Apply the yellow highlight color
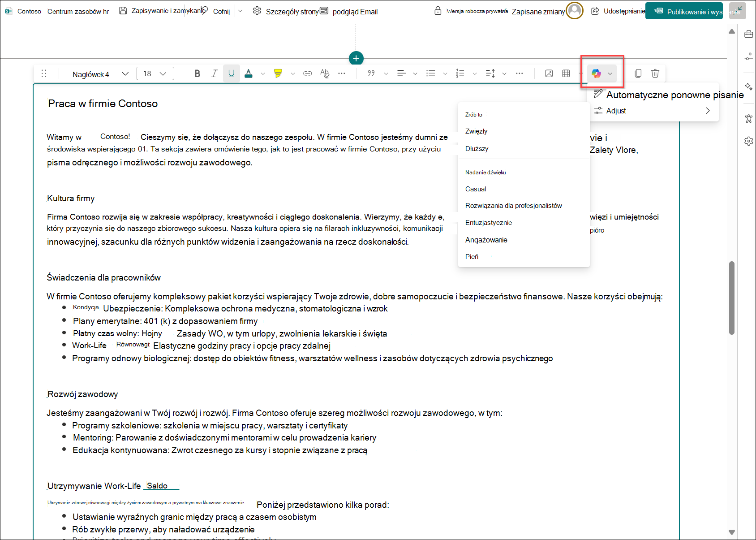This screenshot has height=540, width=756. (278, 73)
